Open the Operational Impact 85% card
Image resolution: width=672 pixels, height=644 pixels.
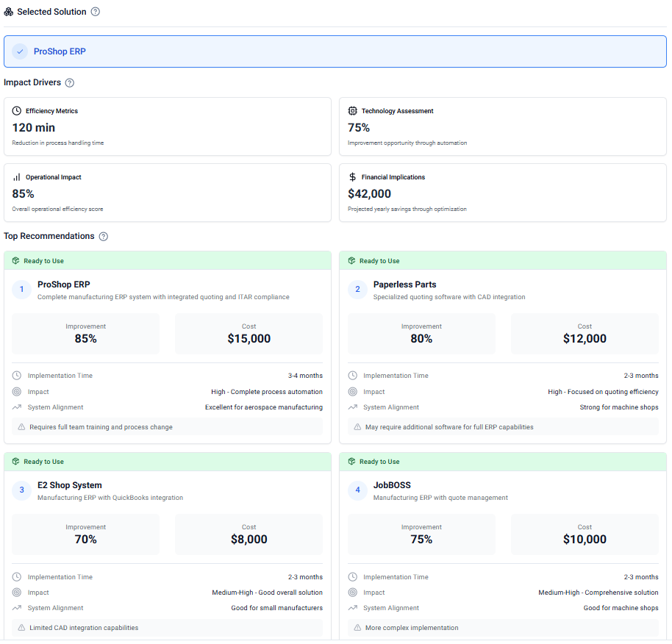coord(168,193)
